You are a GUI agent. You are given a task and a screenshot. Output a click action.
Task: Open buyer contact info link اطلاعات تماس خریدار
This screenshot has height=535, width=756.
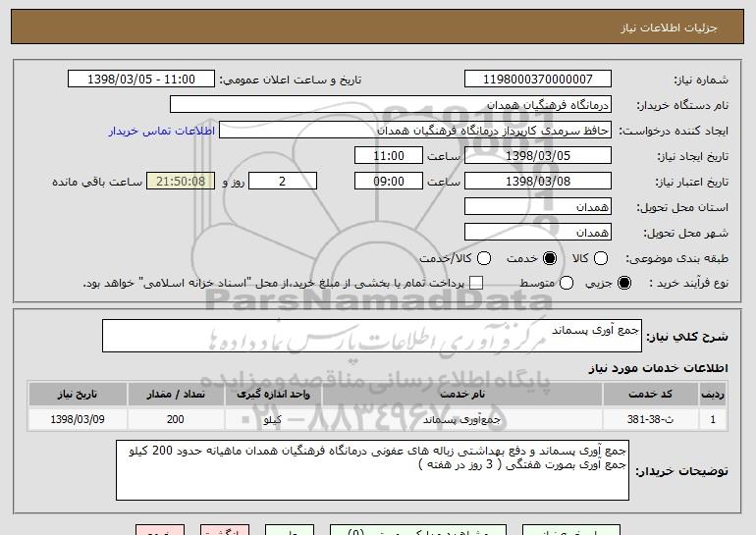[x=162, y=132]
